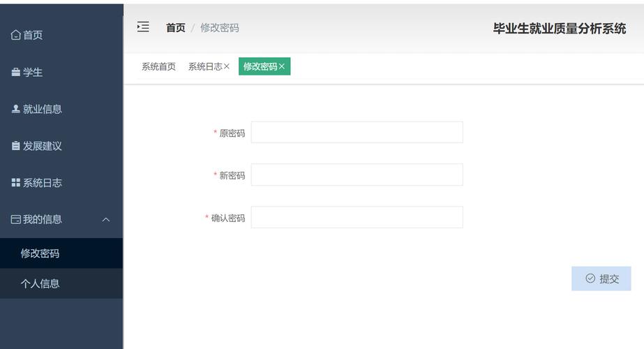Screen dimensions: 644x349
Task: Click the 确认密码 text box
Action: [357, 217]
